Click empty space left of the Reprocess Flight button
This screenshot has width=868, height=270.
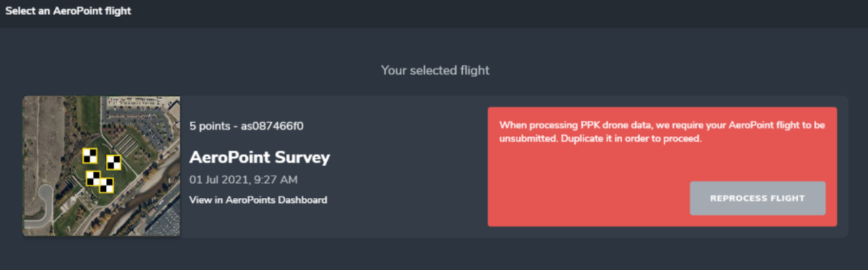(586, 198)
